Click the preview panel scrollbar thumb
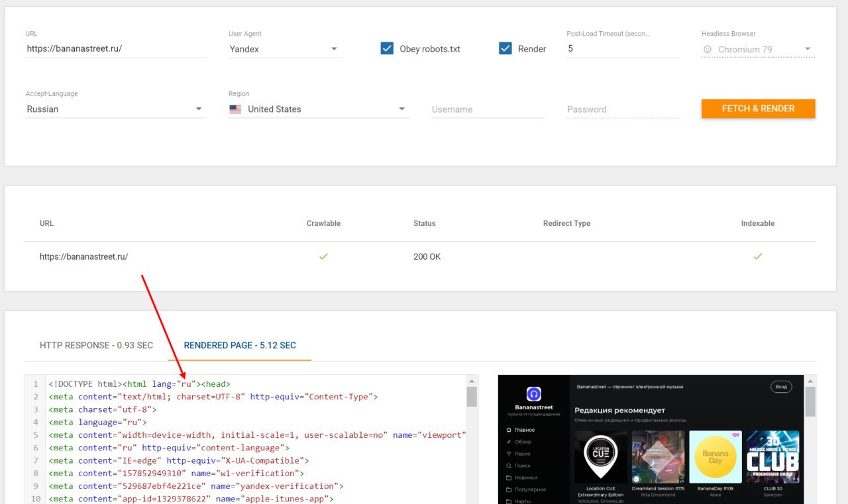 (810, 402)
